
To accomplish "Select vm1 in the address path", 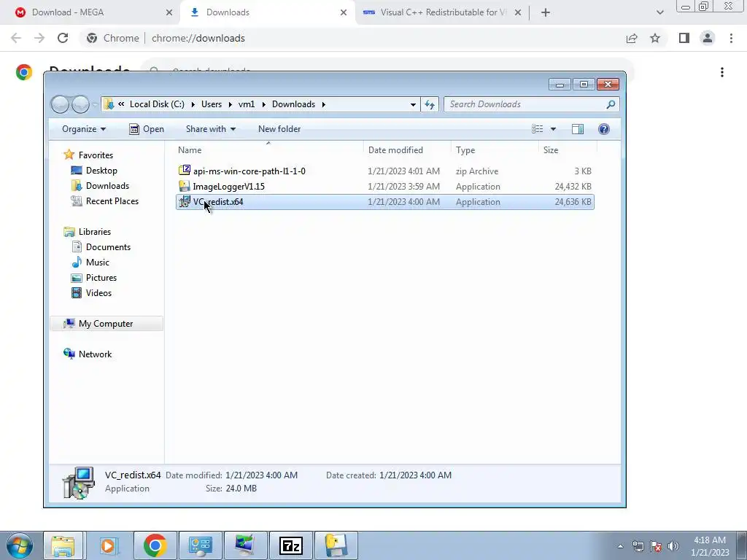I will 247,104.
